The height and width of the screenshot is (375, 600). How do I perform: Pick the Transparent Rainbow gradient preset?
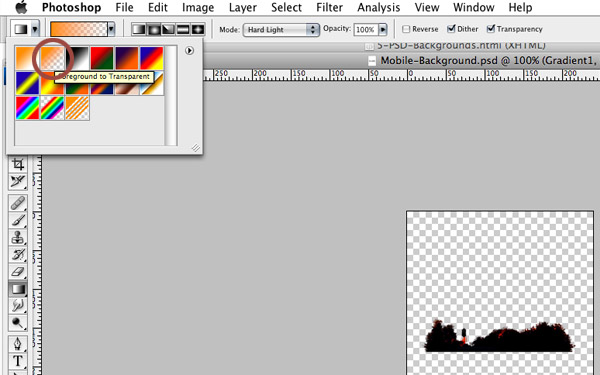pos(52,108)
